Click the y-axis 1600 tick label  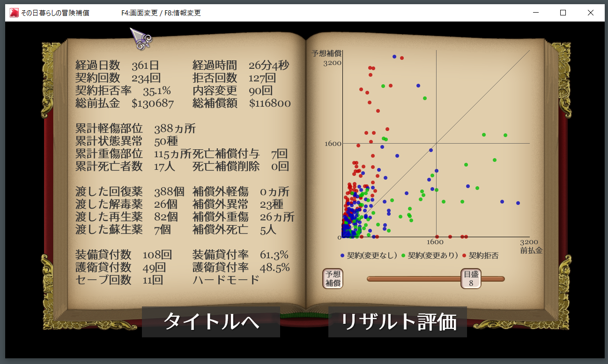(x=333, y=144)
